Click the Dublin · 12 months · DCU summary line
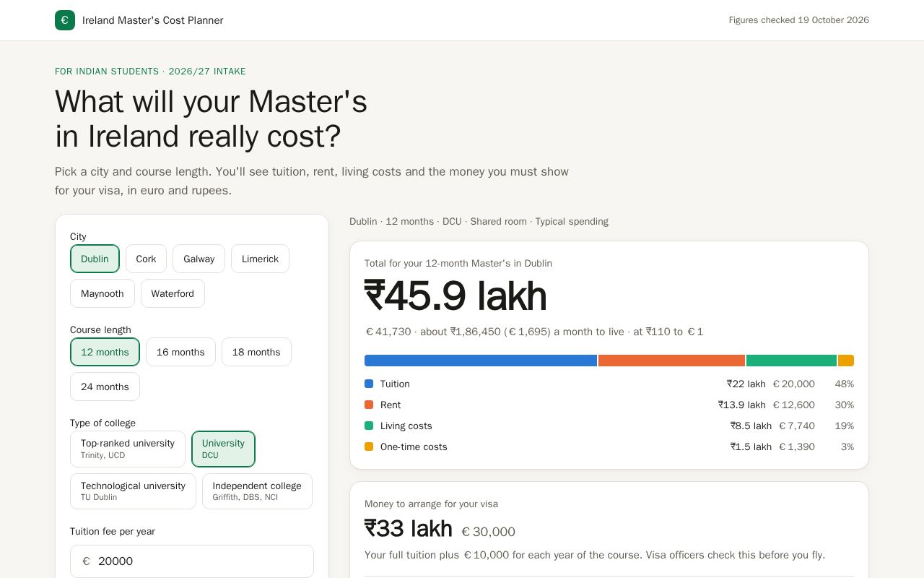Screen dimensions: 924x578 pyautogui.click(x=479, y=221)
